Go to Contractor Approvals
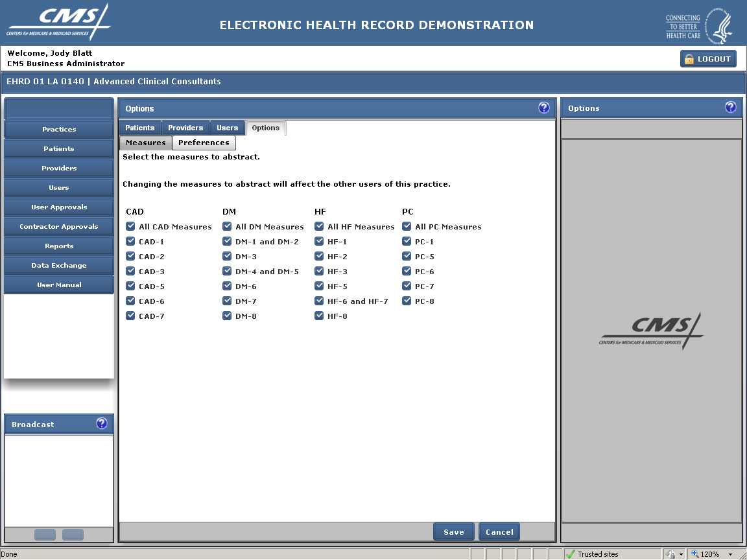The width and height of the screenshot is (747, 560). (59, 227)
